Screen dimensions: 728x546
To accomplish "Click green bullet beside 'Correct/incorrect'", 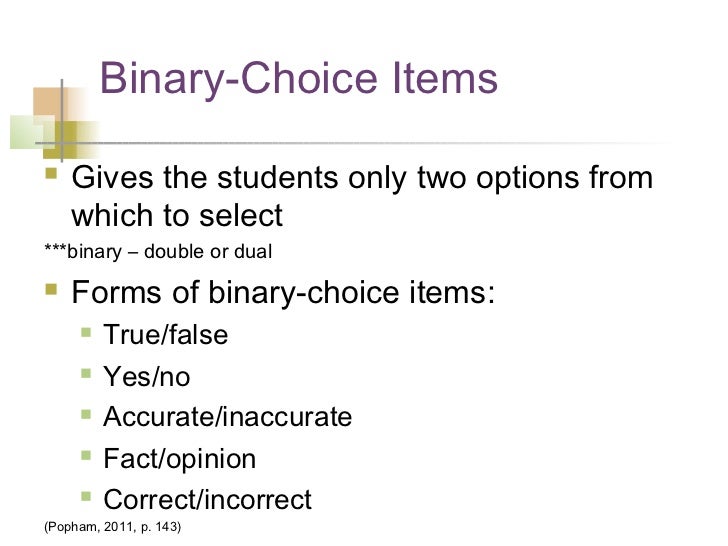I will tap(86, 496).
